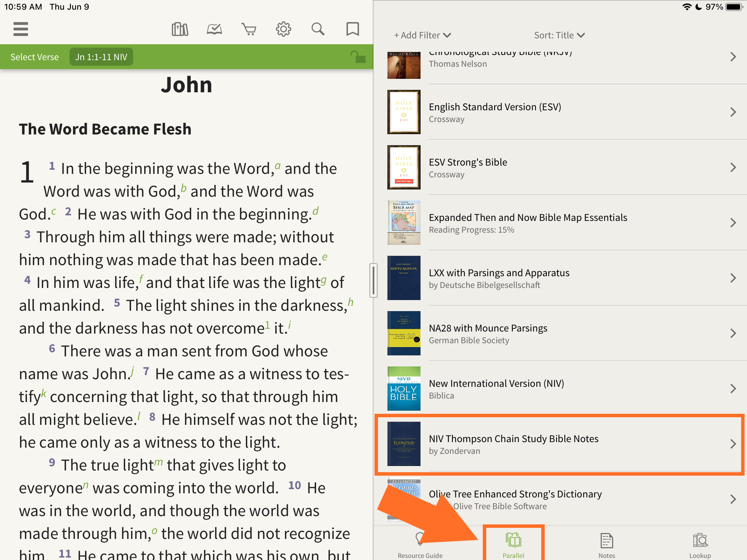This screenshot has width=747, height=560.
Task: Tap the Select Verse button
Action: coord(35,57)
